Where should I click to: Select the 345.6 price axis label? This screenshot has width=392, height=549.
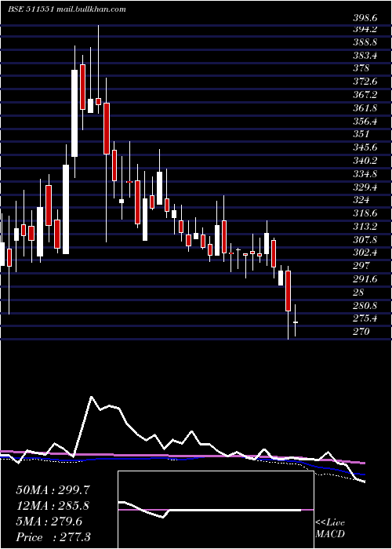pos(365,147)
